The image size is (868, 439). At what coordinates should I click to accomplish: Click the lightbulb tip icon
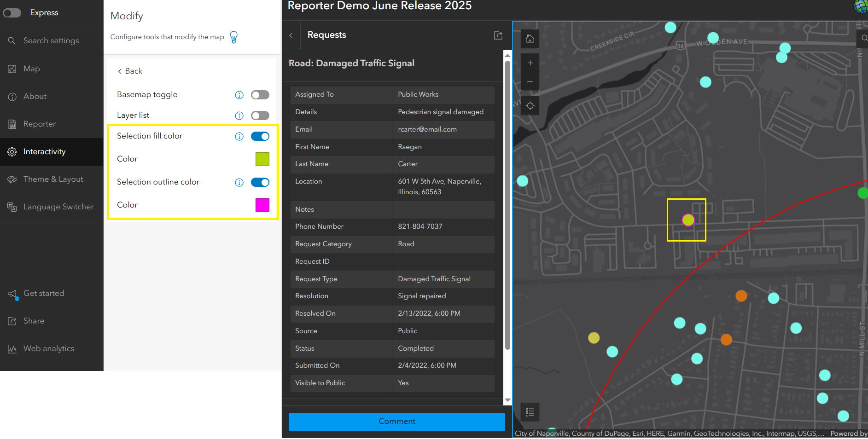234,37
